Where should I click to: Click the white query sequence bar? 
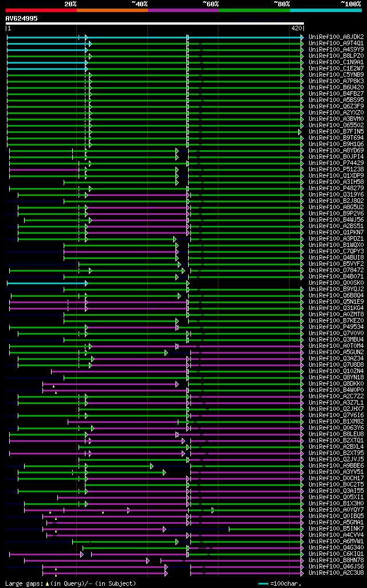click(155, 23)
